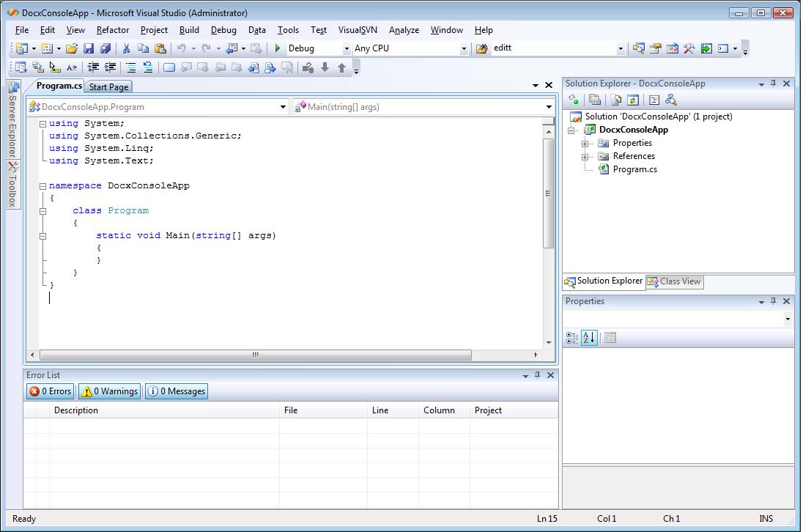Open the Any CPU platform dropdown
811x532 pixels.
click(x=464, y=48)
